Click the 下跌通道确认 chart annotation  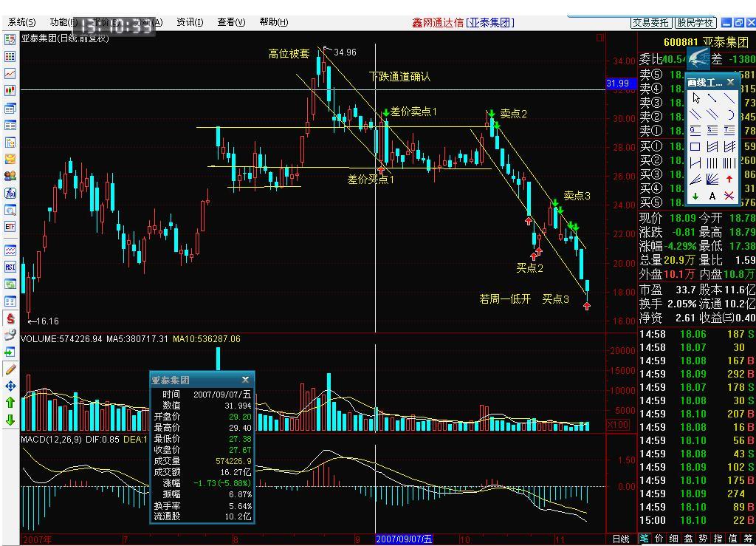(399, 77)
